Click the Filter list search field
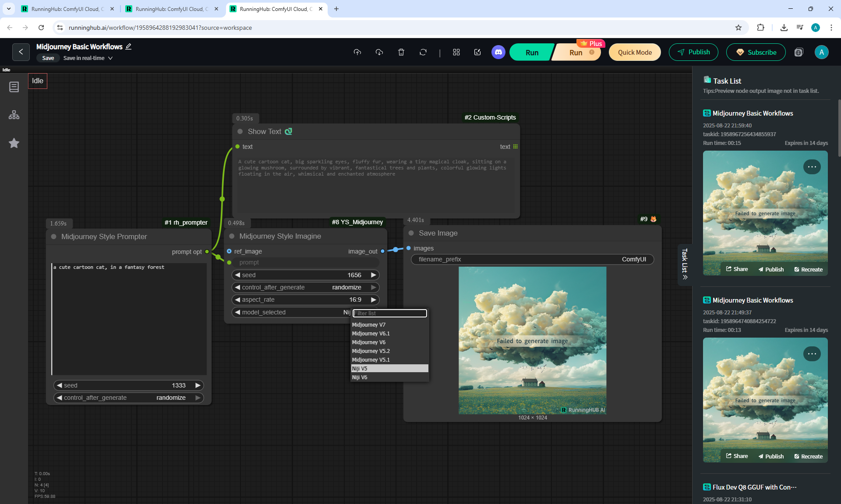Image resolution: width=841 pixels, height=504 pixels. click(389, 313)
